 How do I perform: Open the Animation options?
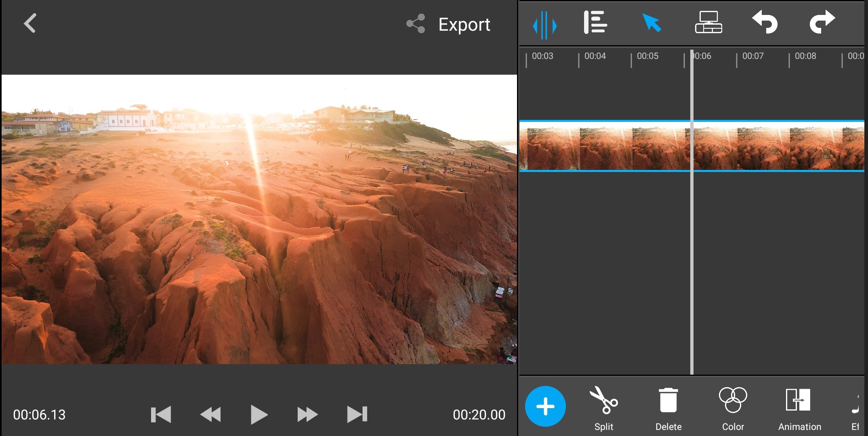(799, 408)
